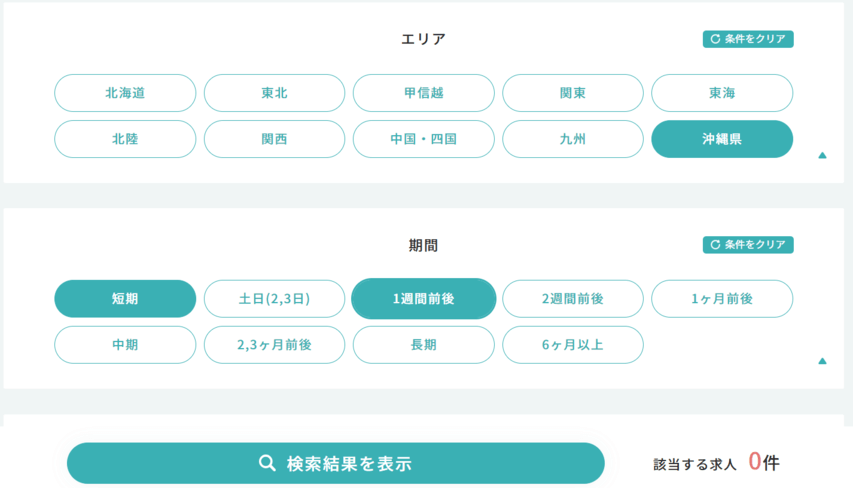
Task: Select the 関東 area filter
Action: click(x=573, y=93)
